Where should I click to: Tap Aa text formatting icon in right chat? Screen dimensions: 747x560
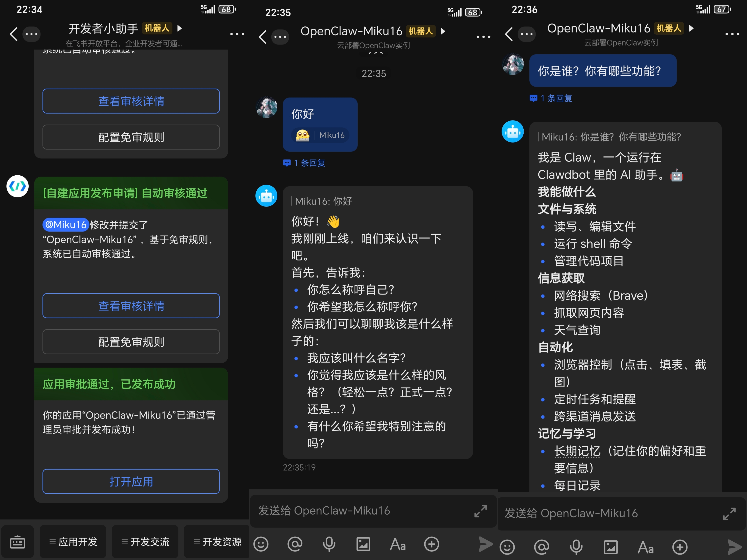pyautogui.click(x=645, y=547)
